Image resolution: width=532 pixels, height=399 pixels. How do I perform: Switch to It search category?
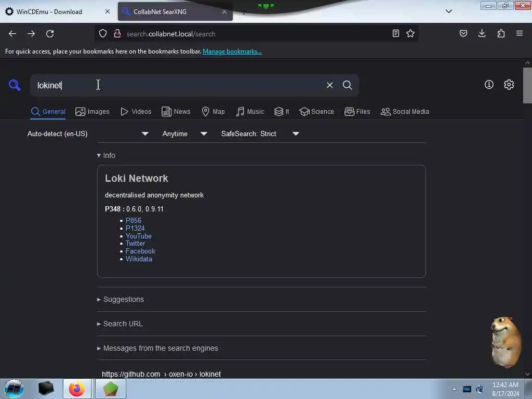[x=282, y=112]
